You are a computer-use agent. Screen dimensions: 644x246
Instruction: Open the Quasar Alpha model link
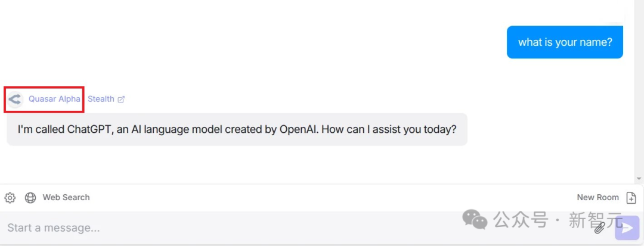click(54, 99)
